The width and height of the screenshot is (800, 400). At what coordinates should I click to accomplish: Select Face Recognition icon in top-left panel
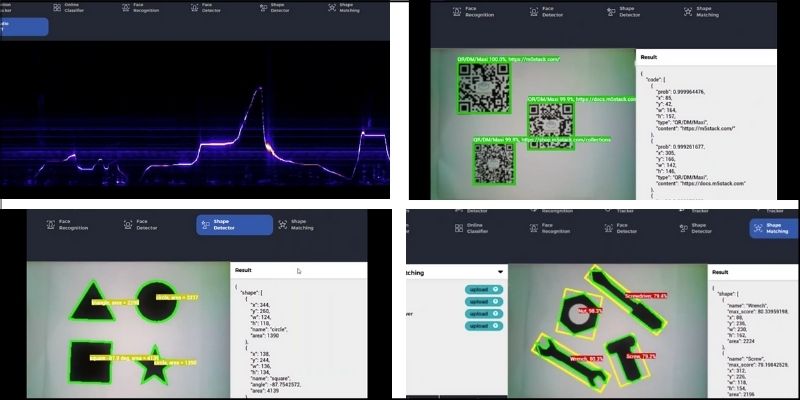click(126, 8)
